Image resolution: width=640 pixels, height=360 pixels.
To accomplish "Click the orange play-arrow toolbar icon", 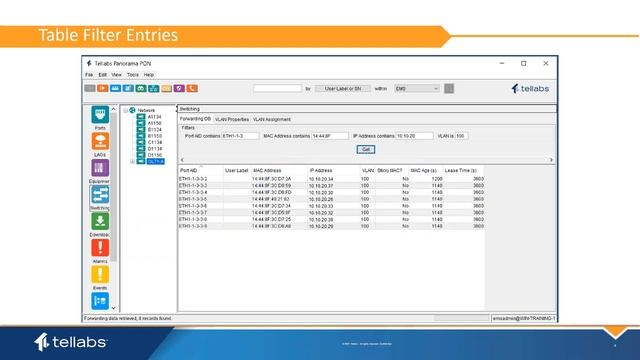I will [x=102, y=88].
